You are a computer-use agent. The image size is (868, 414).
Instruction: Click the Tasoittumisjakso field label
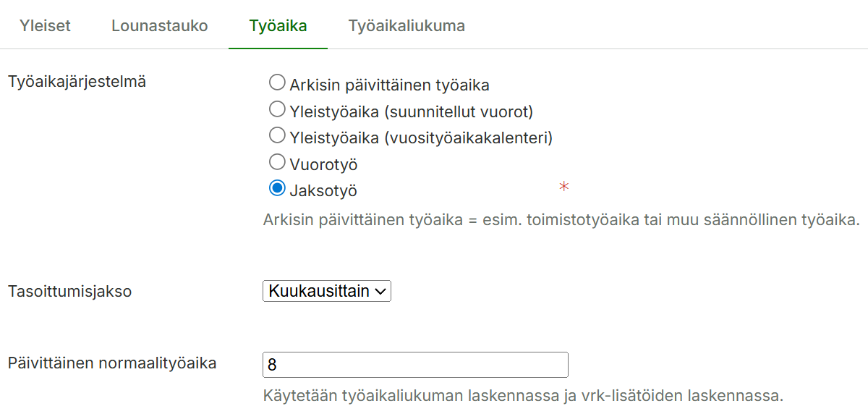[x=69, y=292]
